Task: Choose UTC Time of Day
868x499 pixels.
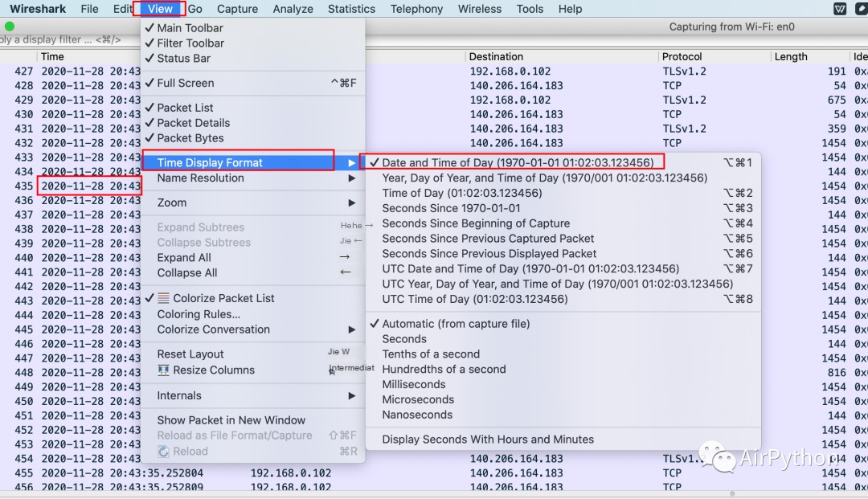Action: point(563,299)
